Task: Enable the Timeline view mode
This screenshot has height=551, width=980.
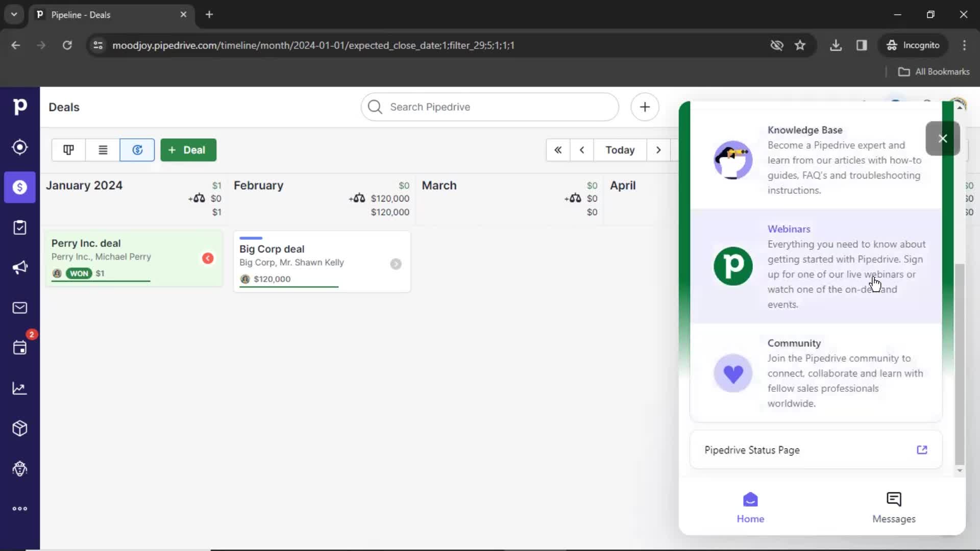Action: click(x=137, y=149)
